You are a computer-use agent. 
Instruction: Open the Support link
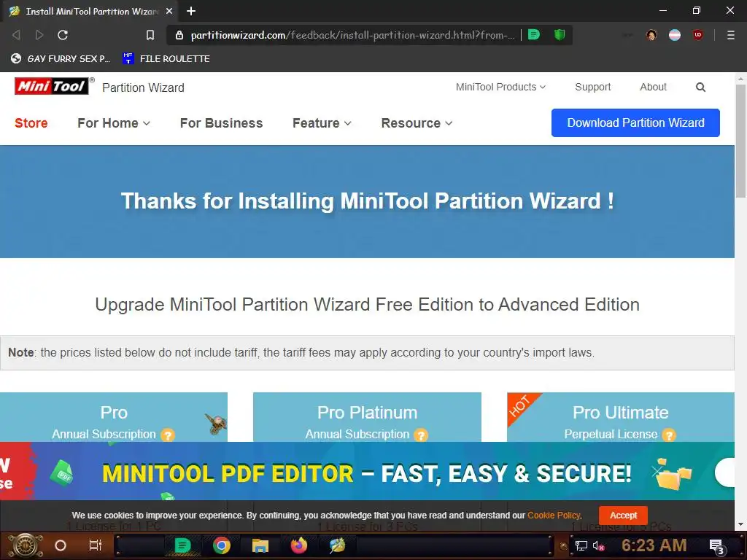(x=592, y=87)
